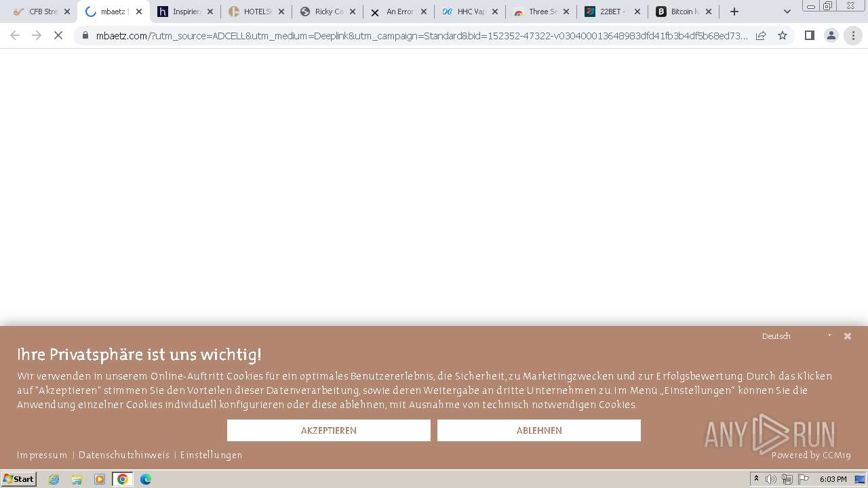The image size is (868, 488).
Task: Click the mbaetz.com address bar
Action: (x=422, y=36)
